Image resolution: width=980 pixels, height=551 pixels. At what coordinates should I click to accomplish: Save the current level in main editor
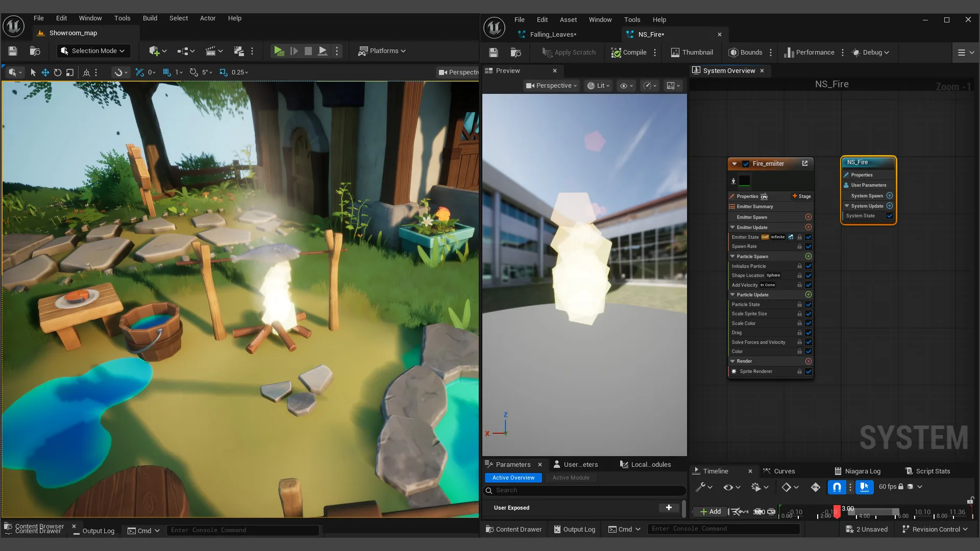coord(13,51)
